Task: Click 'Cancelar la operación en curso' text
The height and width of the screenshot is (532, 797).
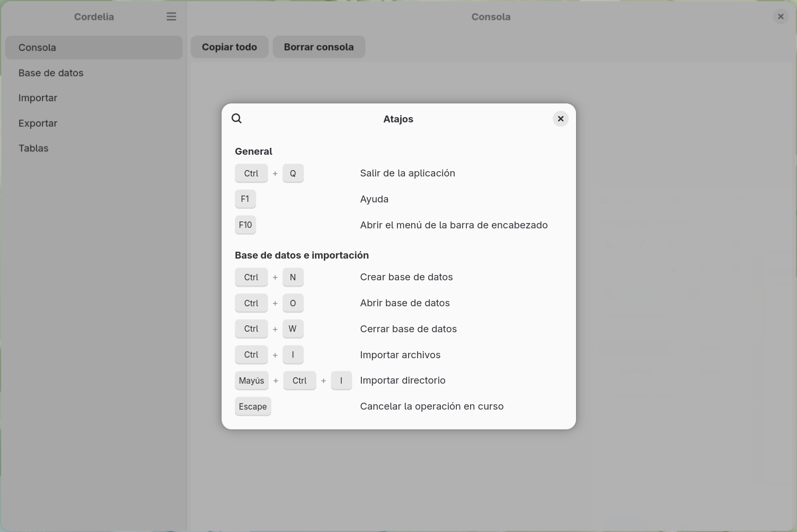Action: (432, 406)
